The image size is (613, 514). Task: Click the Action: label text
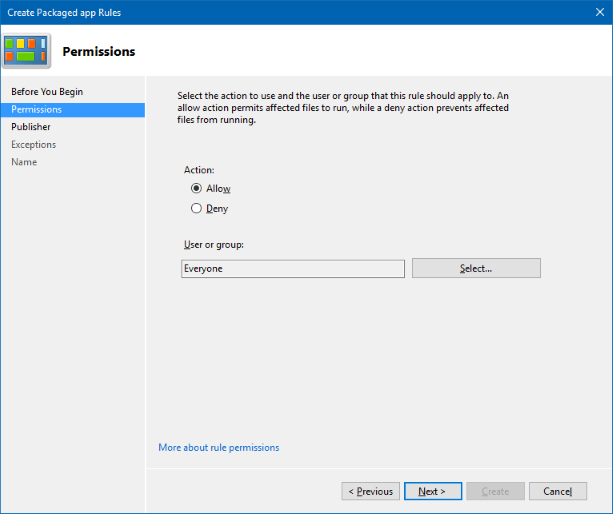[199, 170]
